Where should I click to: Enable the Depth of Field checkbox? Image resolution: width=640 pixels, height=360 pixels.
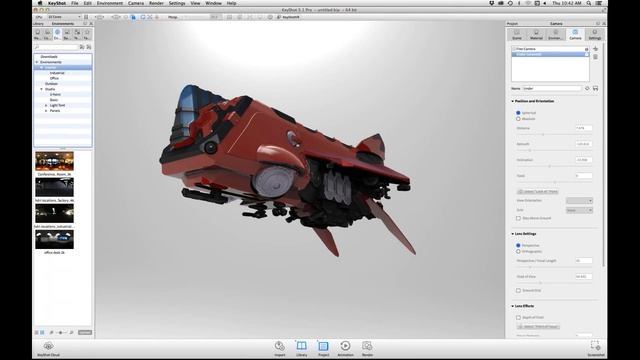[x=518, y=318]
